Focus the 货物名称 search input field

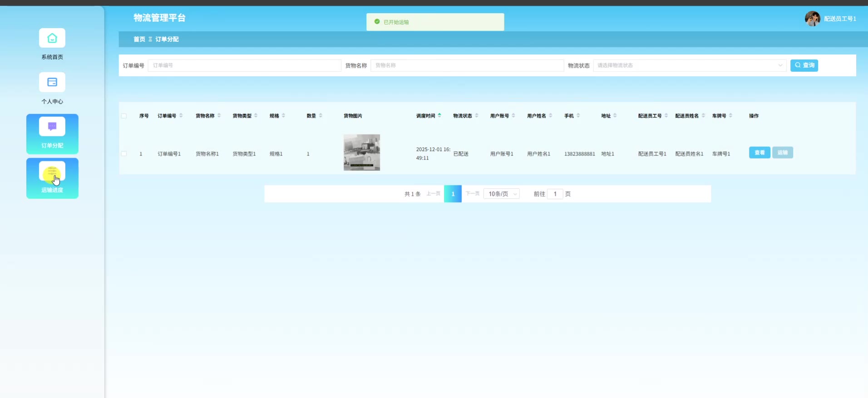pos(467,65)
